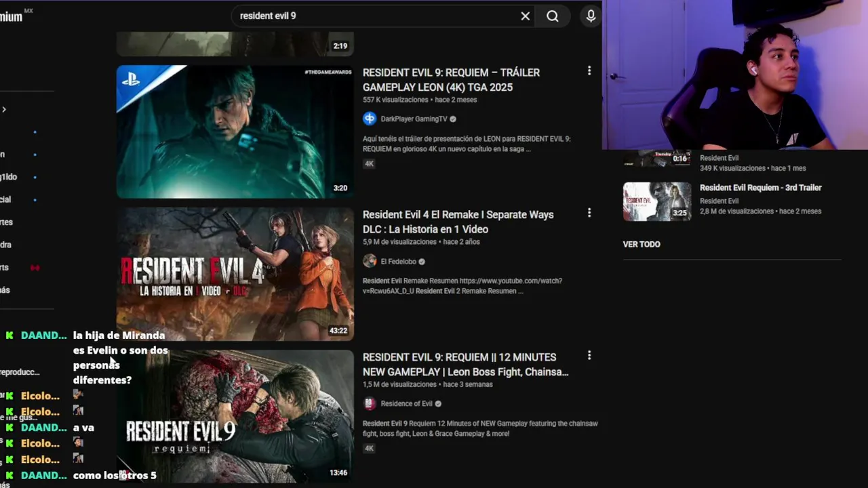Screen dimensions: 868x488
Task: Click the PlayStation logo on the Leon trailer thumbnail
Action: coord(130,79)
